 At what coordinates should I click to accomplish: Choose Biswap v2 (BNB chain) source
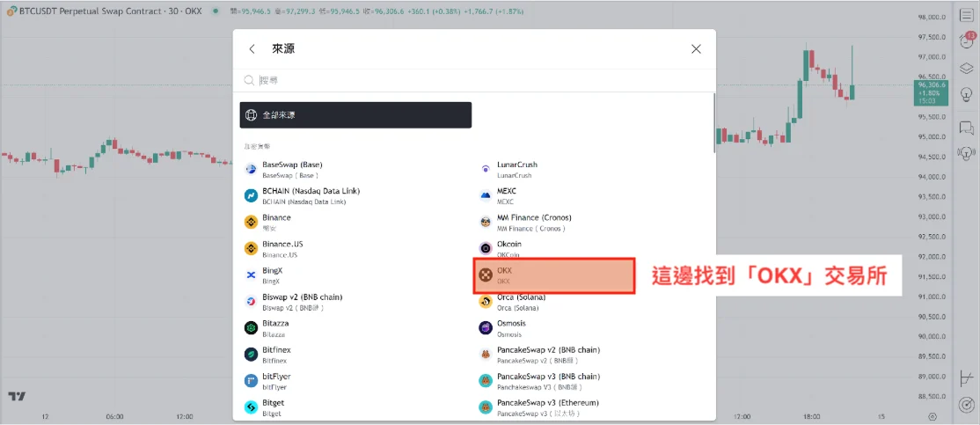(355, 302)
